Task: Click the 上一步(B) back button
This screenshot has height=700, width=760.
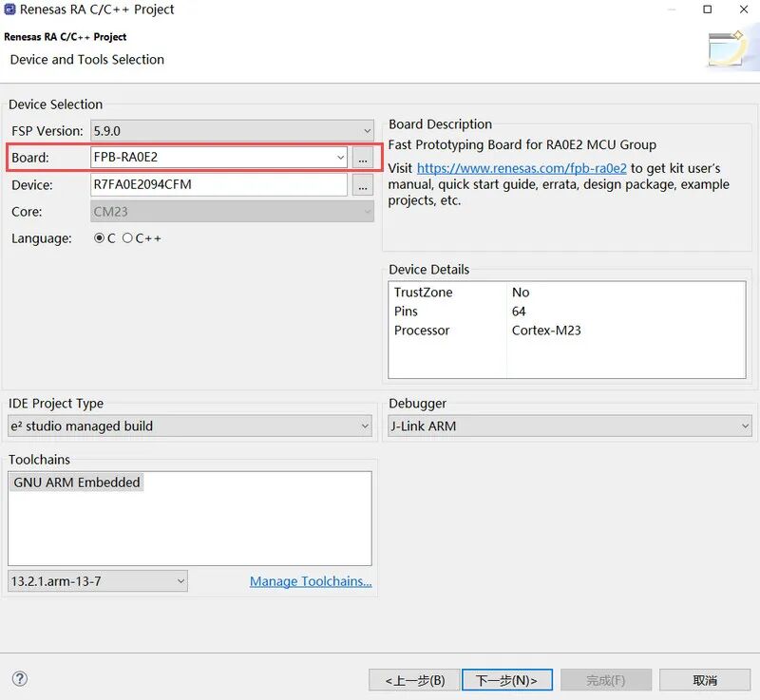Action: [x=414, y=680]
